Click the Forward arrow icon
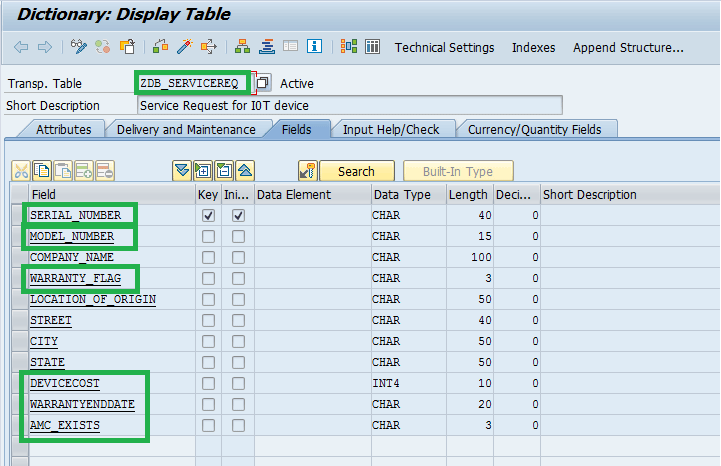This screenshot has width=721, height=466. click(x=45, y=47)
